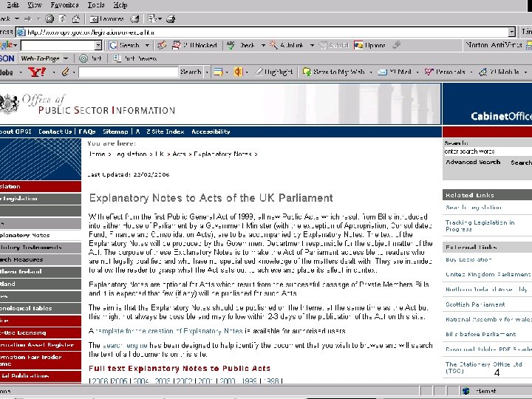Open the Yahoo Search button dropdown arrow
This screenshot has width=532, height=399.
pyautogui.click(x=207, y=72)
